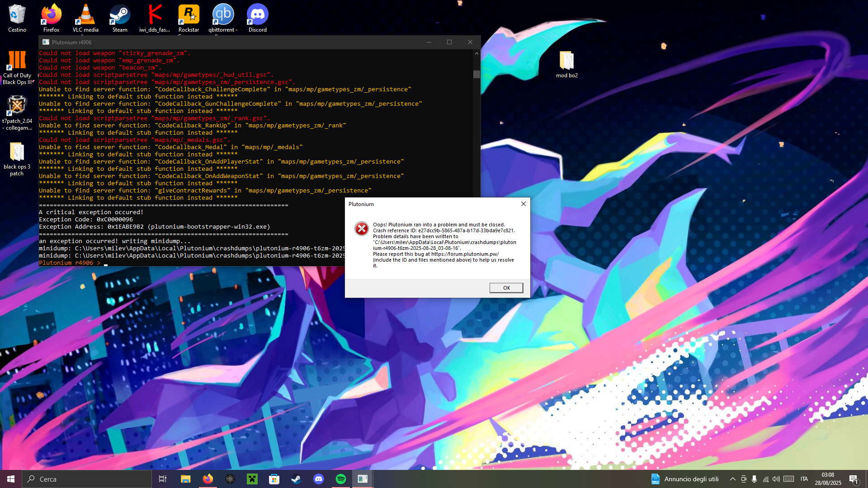Click the console scrollbar up arrow
The width and height of the screenshot is (868, 488).
click(476, 53)
